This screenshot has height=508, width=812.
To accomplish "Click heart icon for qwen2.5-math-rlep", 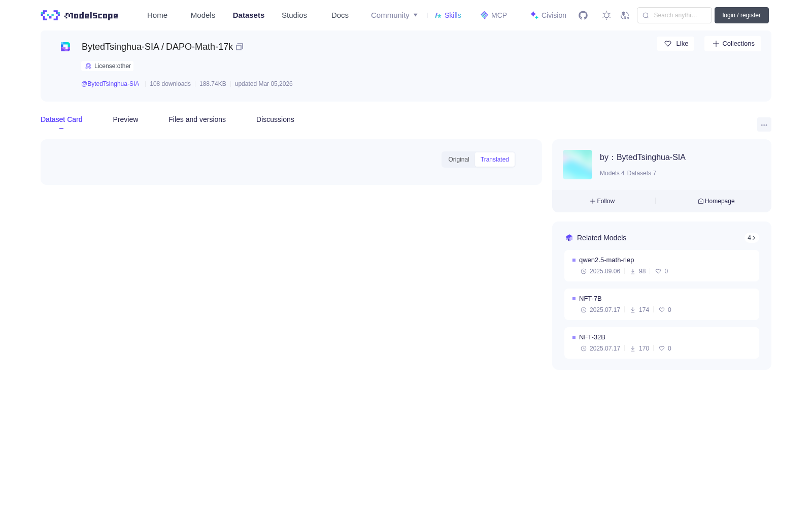I will 658,271.
